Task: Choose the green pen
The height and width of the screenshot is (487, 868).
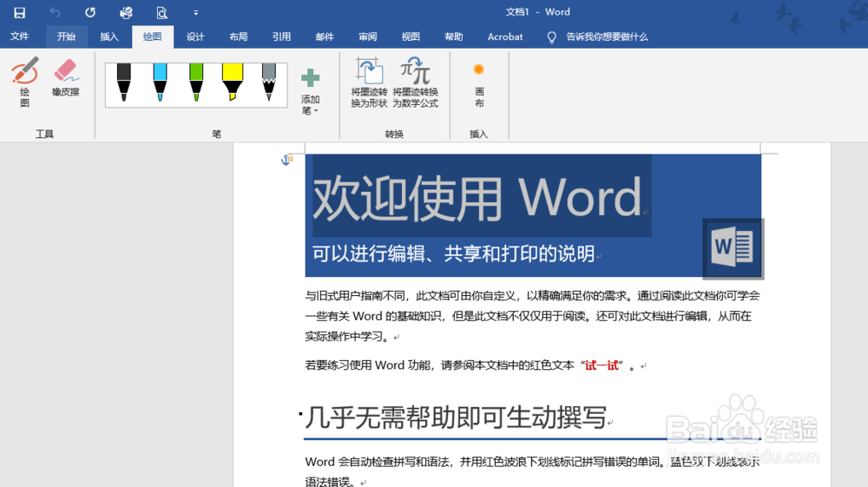Action: [x=196, y=82]
